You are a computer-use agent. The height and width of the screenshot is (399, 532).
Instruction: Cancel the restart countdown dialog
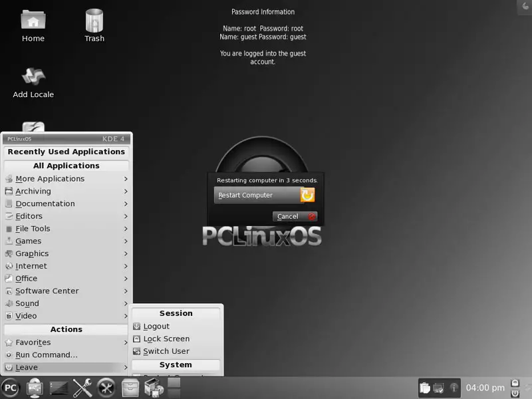[295, 217]
